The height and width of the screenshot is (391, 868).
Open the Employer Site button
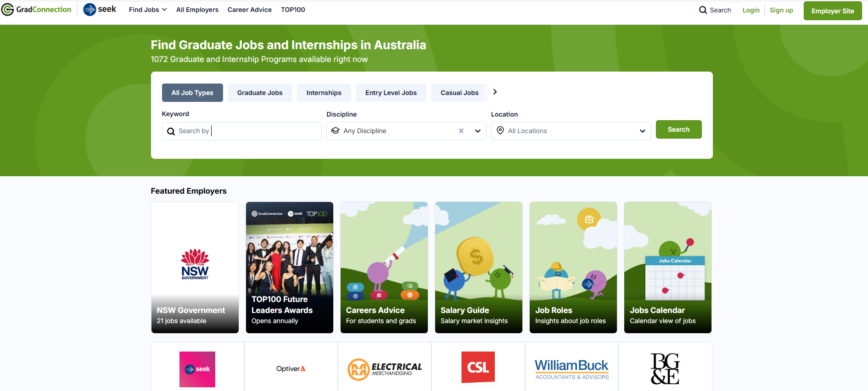833,11
